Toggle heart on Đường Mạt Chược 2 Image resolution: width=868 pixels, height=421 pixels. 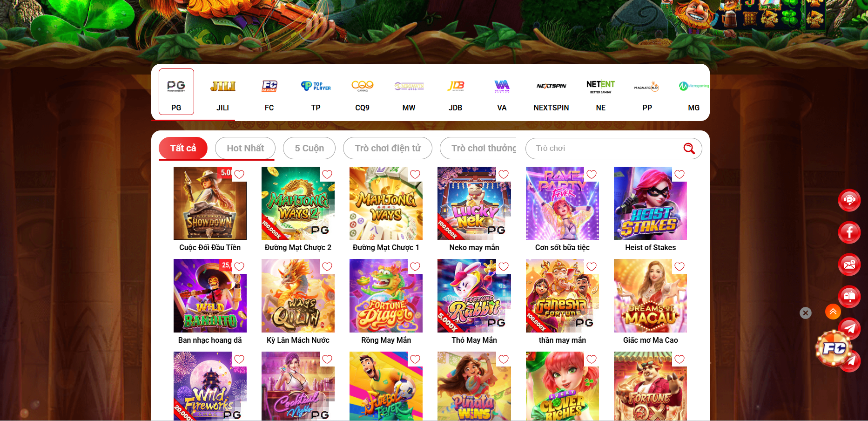click(x=327, y=174)
